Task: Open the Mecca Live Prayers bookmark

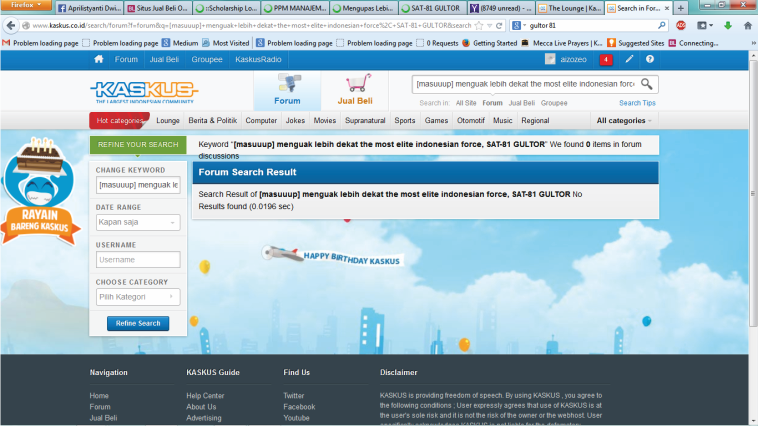Action: tap(562, 43)
